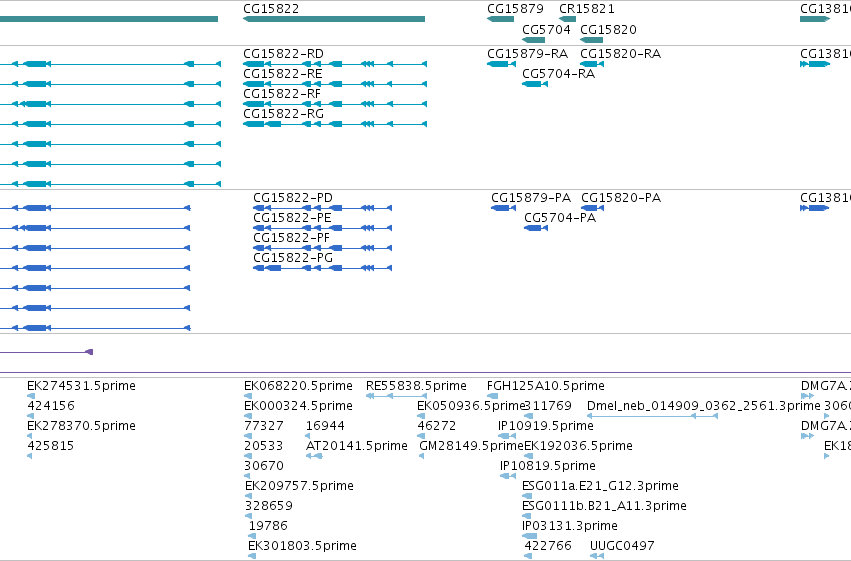The height and width of the screenshot is (561, 851).
Task: Click protein label CG15820-PA
Action: click(x=621, y=197)
